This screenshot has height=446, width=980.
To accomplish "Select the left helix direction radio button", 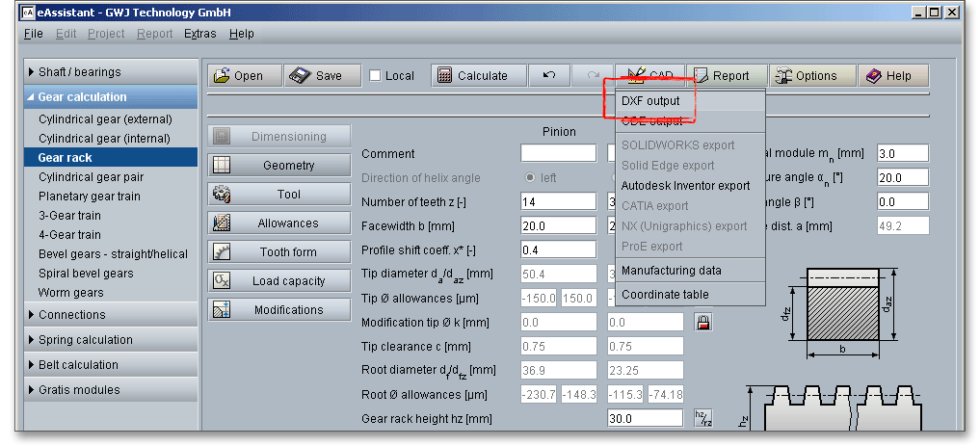I will pos(530,178).
